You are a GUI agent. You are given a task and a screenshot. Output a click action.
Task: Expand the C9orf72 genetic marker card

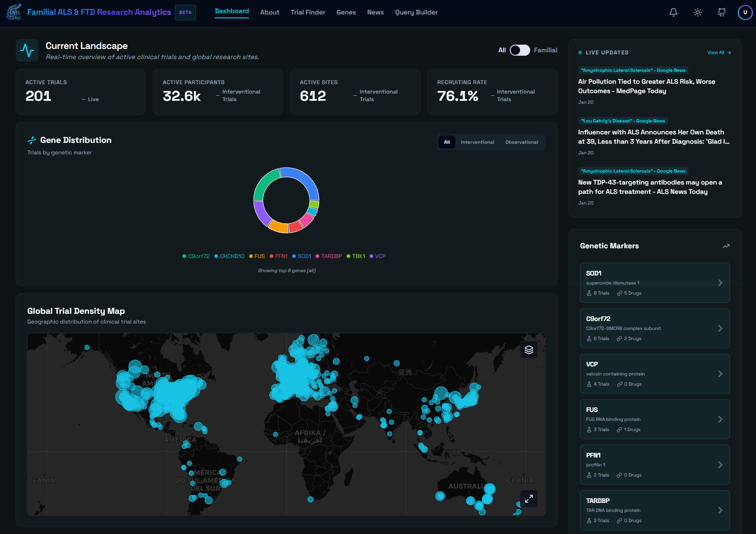click(x=720, y=328)
